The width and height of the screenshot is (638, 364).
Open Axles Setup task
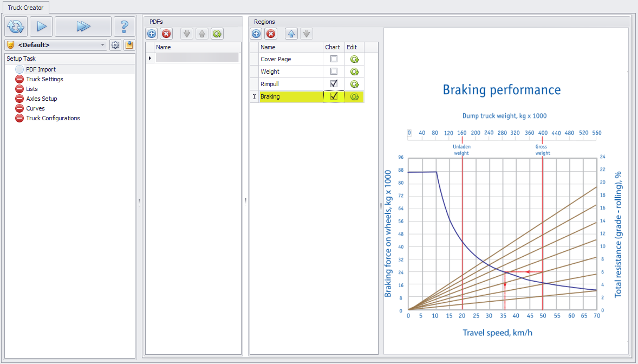pos(41,99)
